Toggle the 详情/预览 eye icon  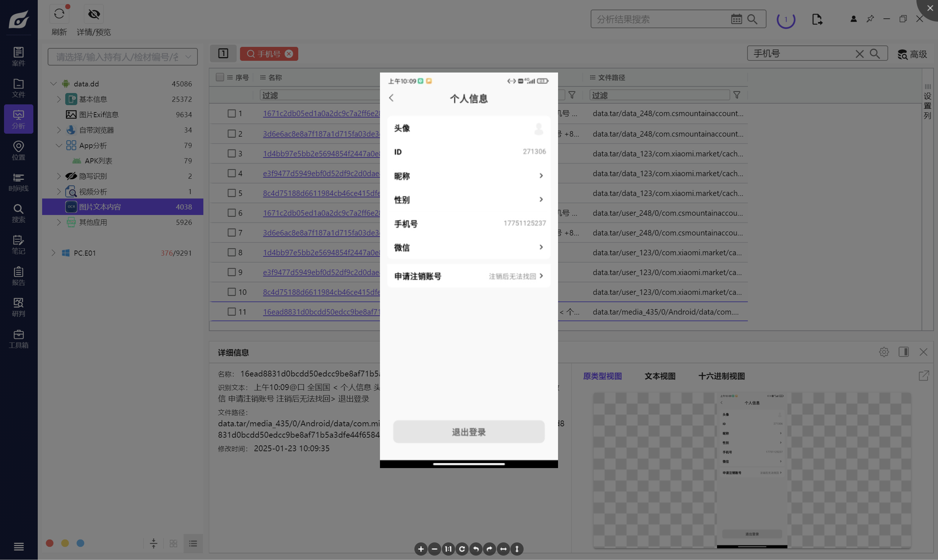[93, 14]
